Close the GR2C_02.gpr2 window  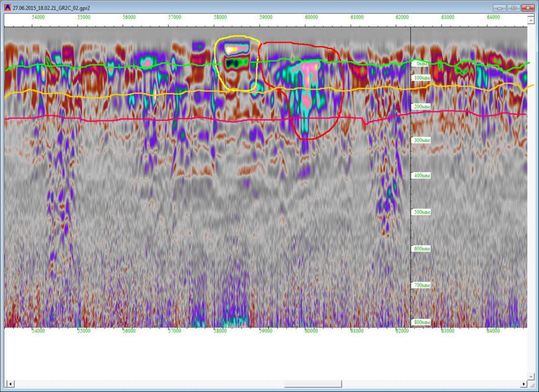point(527,7)
